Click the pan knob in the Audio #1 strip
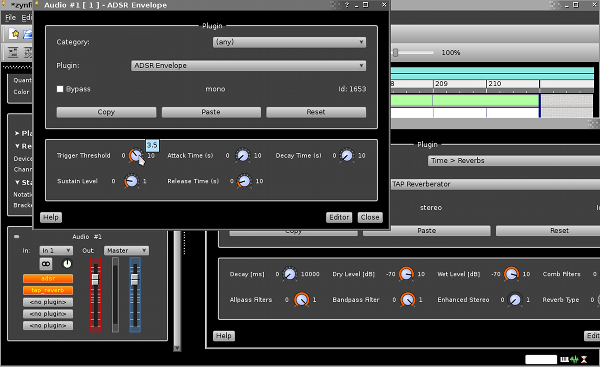The height and width of the screenshot is (367, 600). pyautogui.click(x=67, y=264)
